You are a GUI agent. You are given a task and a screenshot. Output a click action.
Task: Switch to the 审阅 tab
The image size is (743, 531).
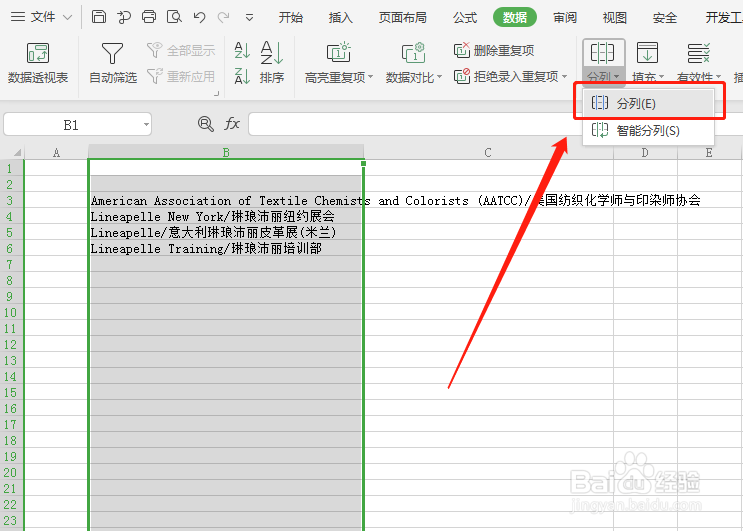tap(565, 18)
